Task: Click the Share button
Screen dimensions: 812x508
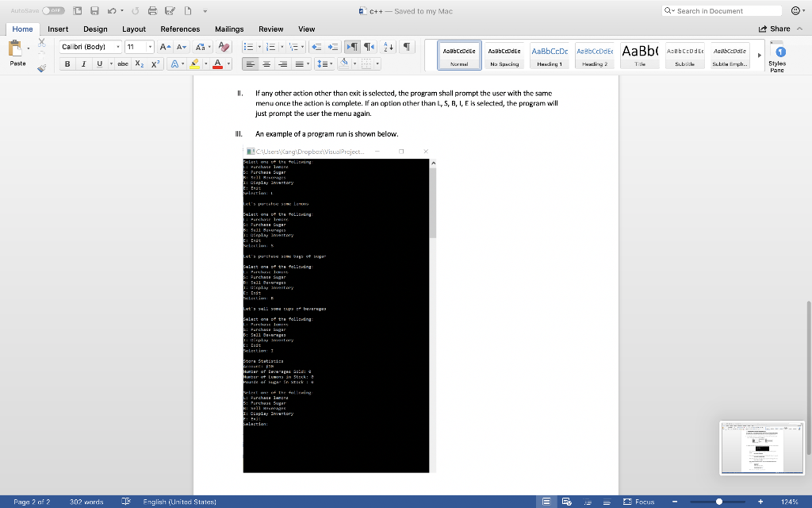Action: [774, 29]
